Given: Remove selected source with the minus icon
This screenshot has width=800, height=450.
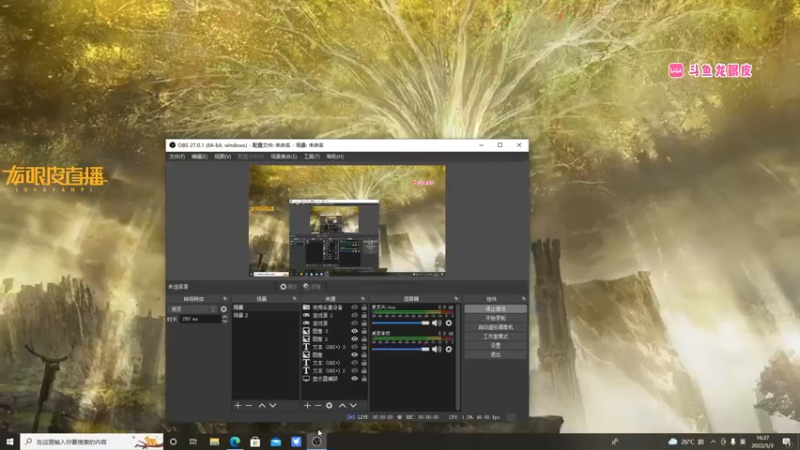Looking at the screenshot, I should tap(318, 406).
